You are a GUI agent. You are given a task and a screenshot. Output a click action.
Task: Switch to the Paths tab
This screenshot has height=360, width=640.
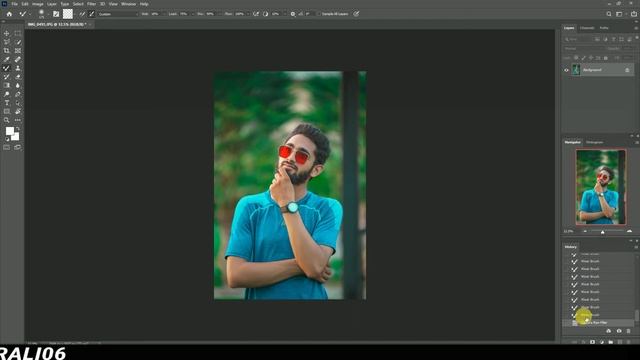(x=604, y=28)
